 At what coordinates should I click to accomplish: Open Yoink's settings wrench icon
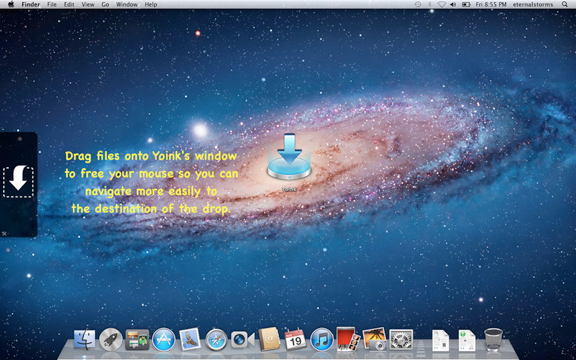click(4, 233)
